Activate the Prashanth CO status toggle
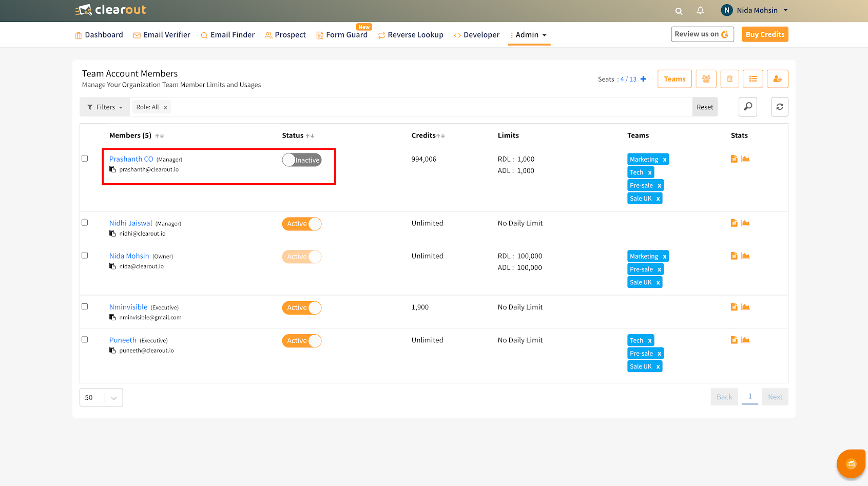Viewport: 868px width, 486px height. point(302,160)
